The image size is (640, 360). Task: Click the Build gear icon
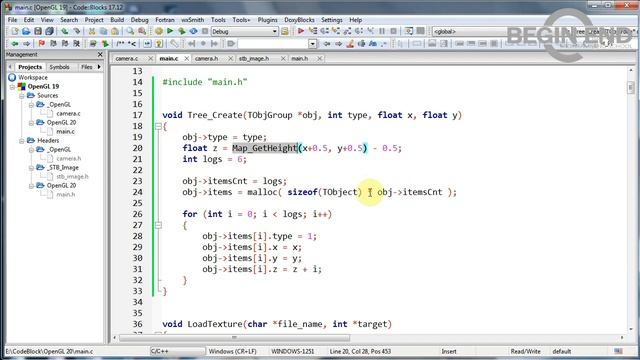pyautogui.click(x=159, y=31)
